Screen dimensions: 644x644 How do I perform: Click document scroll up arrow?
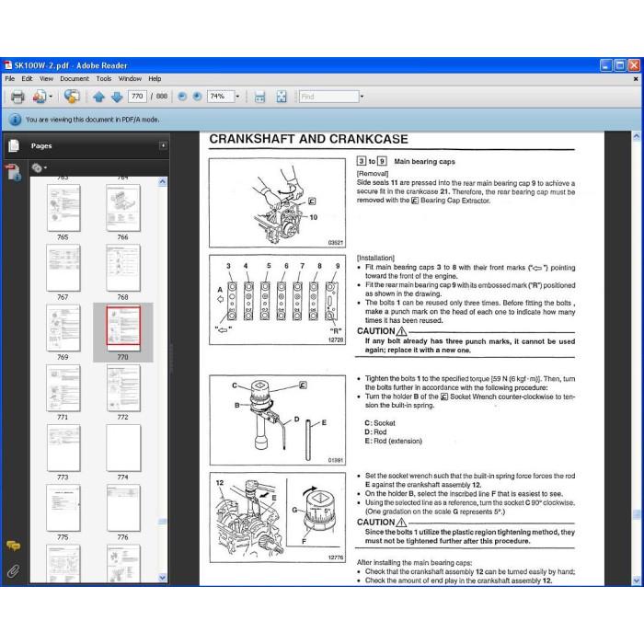pos(637,136)
